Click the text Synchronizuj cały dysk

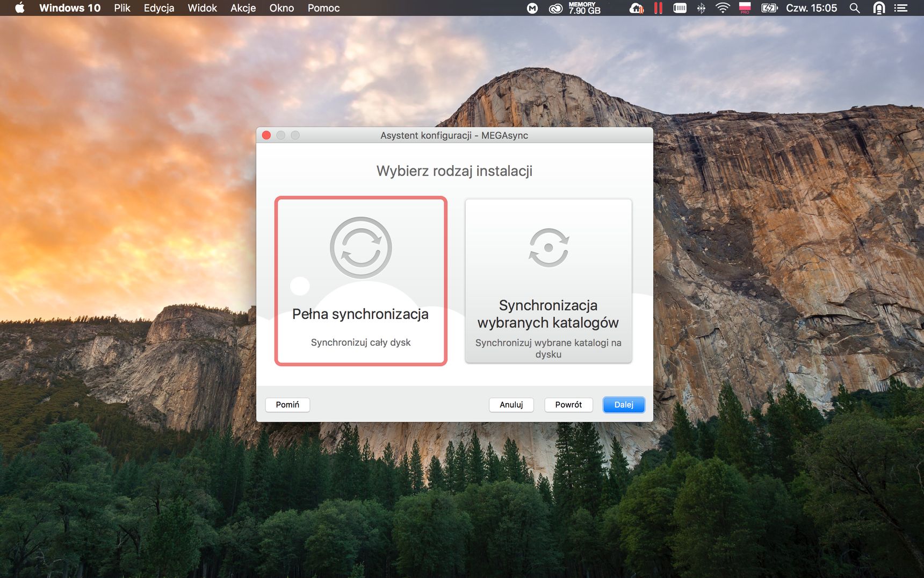click(361, 342)
